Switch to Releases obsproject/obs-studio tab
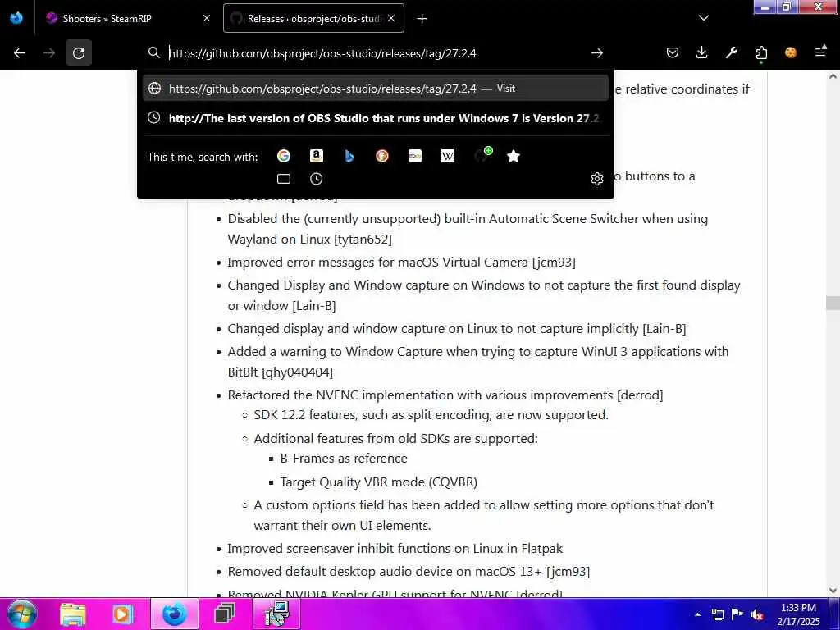Viewport: 840px width, 630px height. (313, 18)
